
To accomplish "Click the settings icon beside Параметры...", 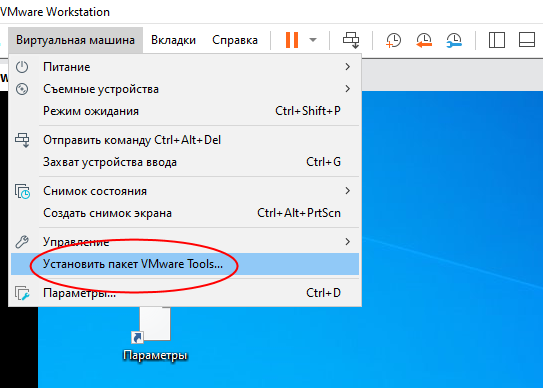I will [x=22, y=293].
